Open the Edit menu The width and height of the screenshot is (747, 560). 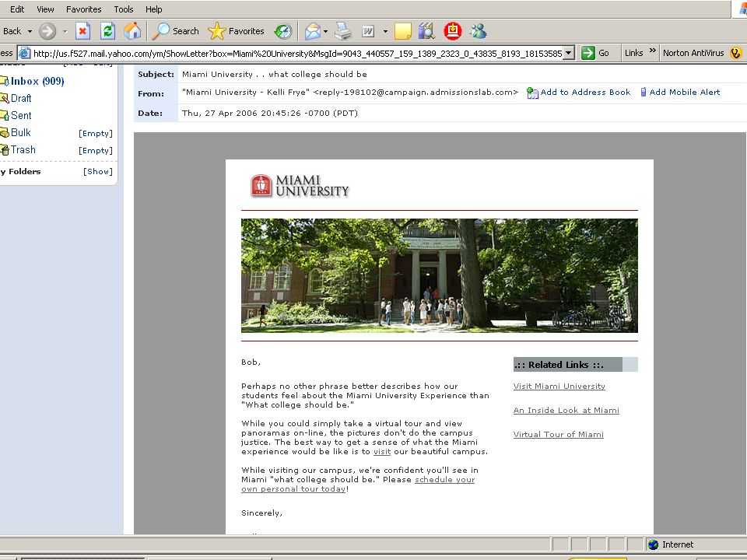point(17,9)
